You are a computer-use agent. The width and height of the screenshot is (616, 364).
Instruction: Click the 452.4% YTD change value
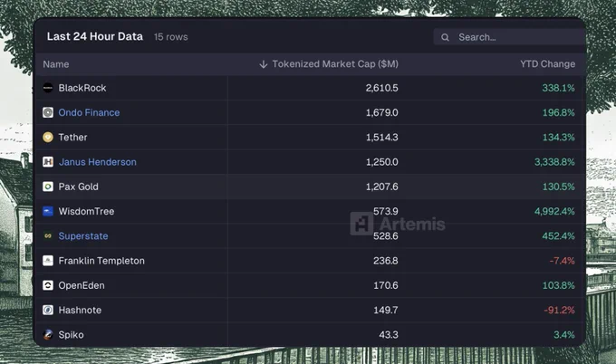[x=558, y=236]
